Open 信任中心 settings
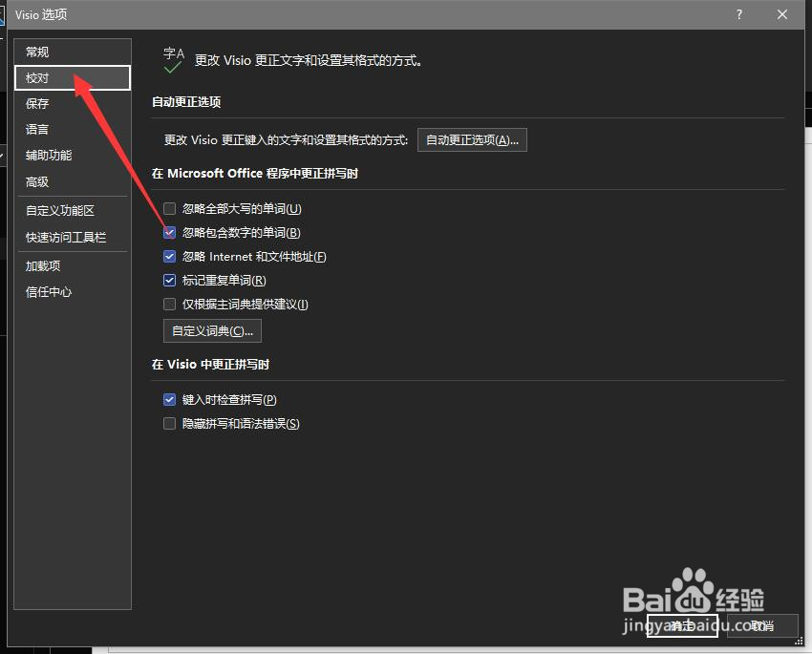 [x=73, y=292]
